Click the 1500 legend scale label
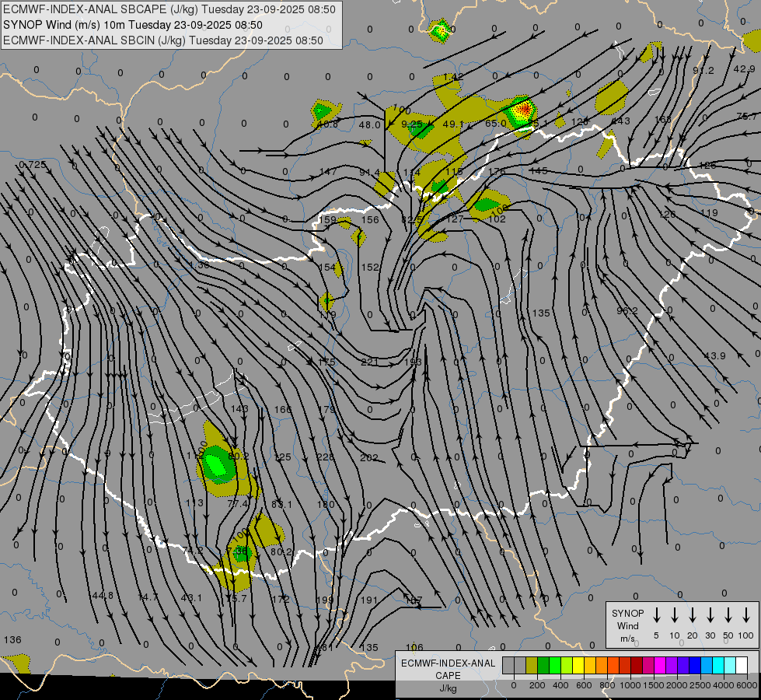 coord(653,685)
